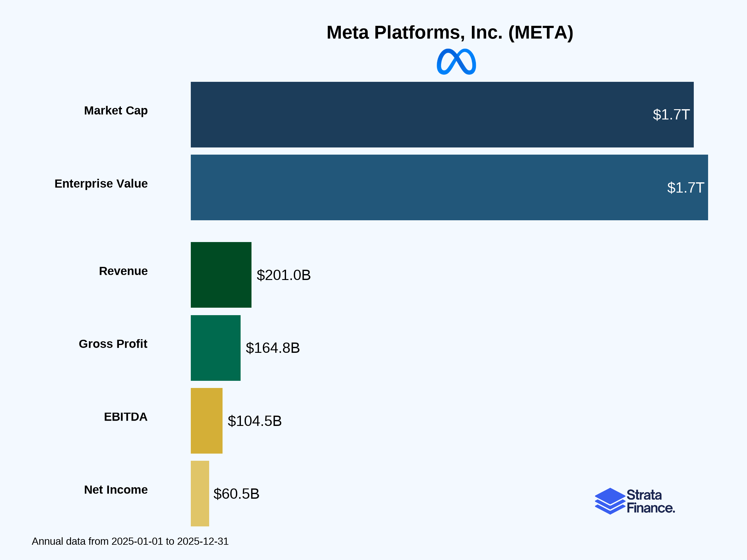Click the Net Income label
The image size is (747, 560).
pos(116,489)
